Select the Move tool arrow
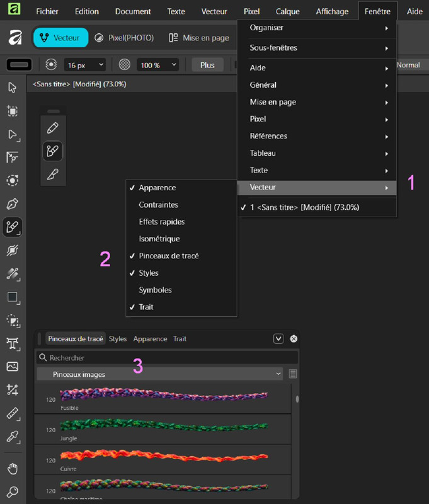 [x=12, y=87]
